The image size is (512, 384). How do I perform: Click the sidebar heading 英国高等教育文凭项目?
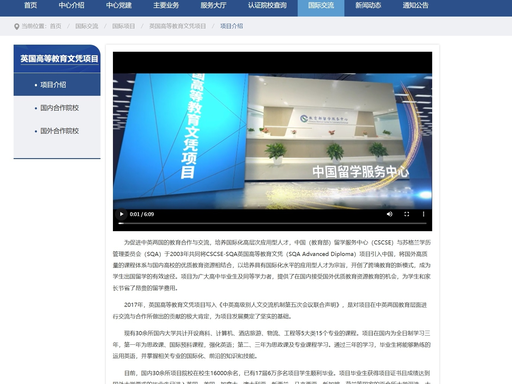click(59, 59)
